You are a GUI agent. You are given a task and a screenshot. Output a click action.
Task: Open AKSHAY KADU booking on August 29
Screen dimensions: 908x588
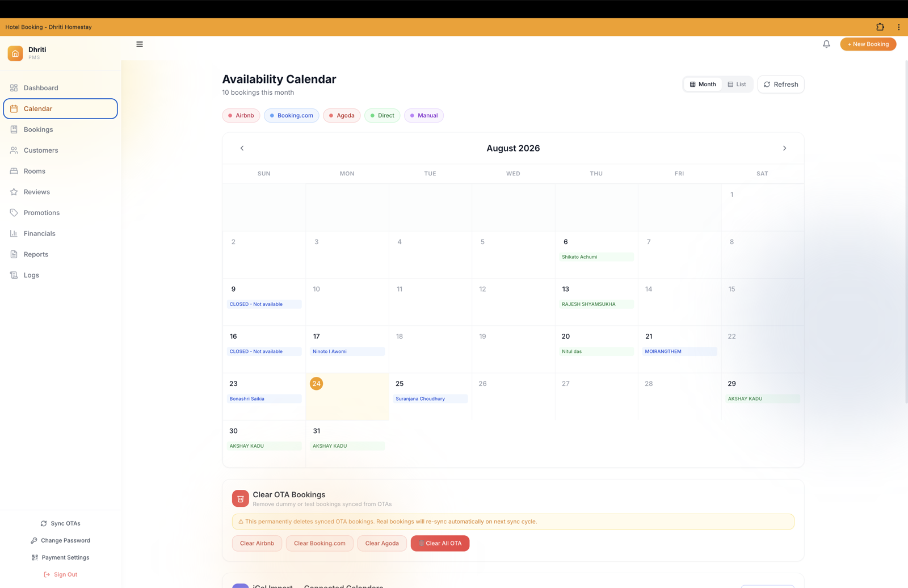762,398
